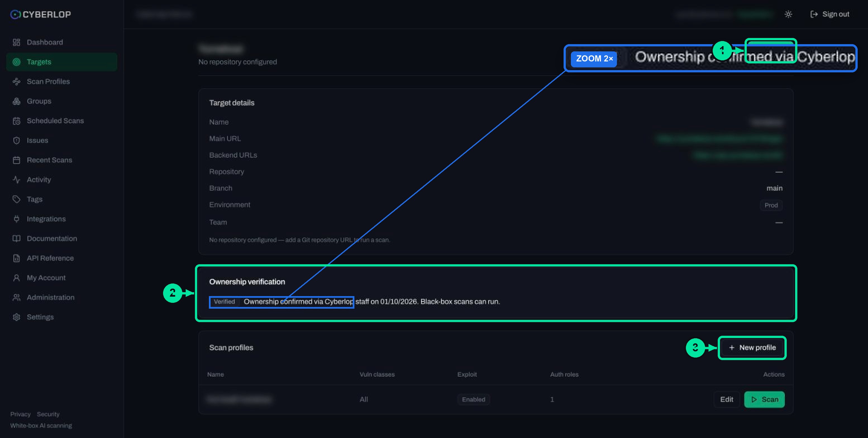Click the Integrations plug icon

pos(16,219)
